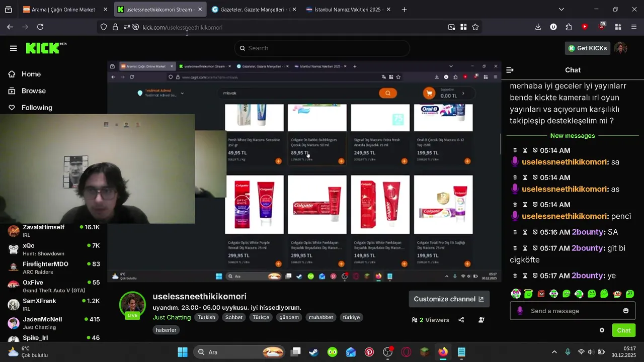Viewport: 644px width, 362px height.
Task: Click the extension icon with badge 15
Action: [602, 26]
